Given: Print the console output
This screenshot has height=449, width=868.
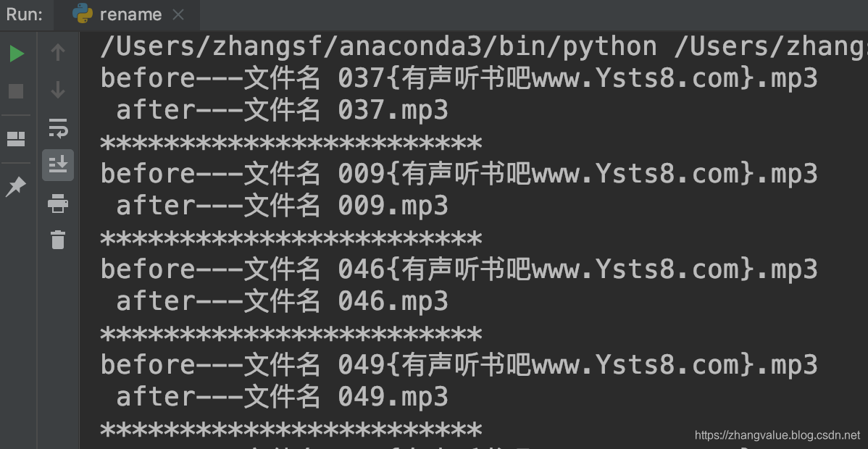Looking at the screenshot, I should pos(58,203).
